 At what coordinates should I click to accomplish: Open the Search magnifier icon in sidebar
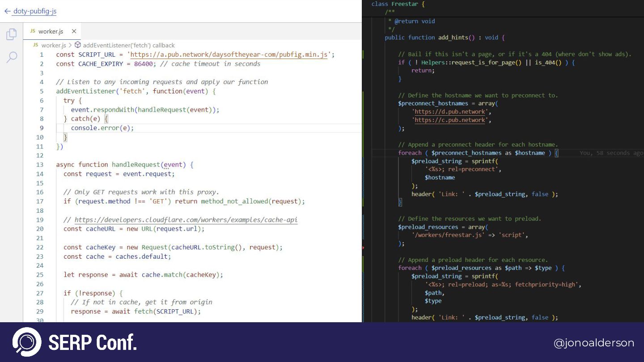12,57
